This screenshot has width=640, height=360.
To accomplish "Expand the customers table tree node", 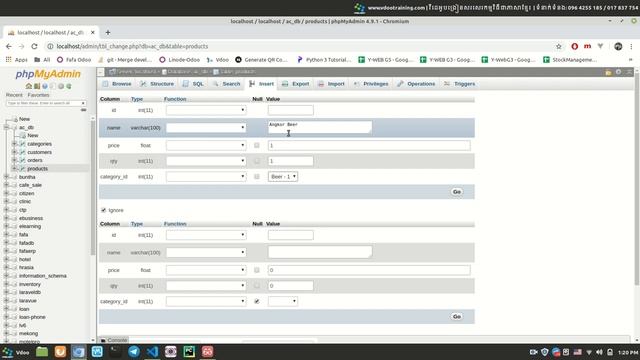I will click(14, 152).
